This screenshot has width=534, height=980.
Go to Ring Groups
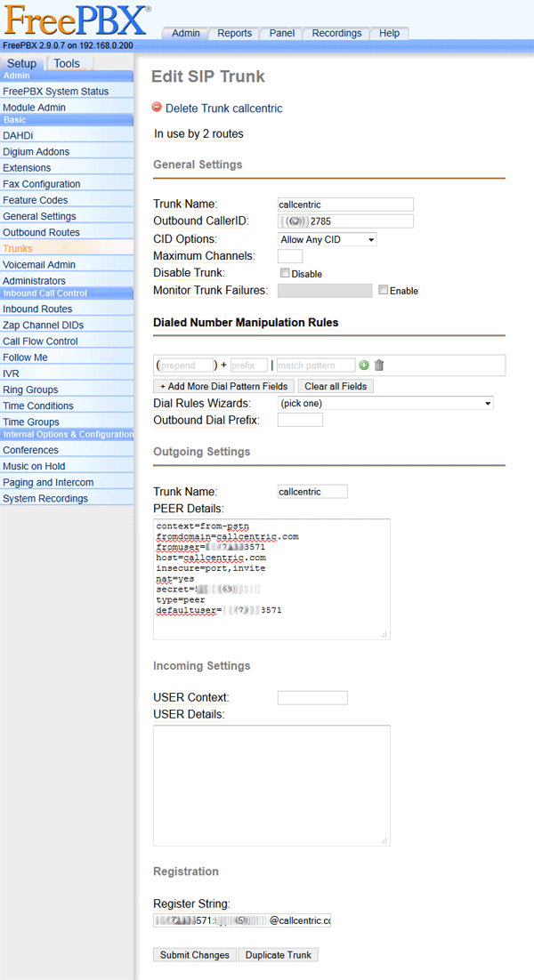[66, 390]
